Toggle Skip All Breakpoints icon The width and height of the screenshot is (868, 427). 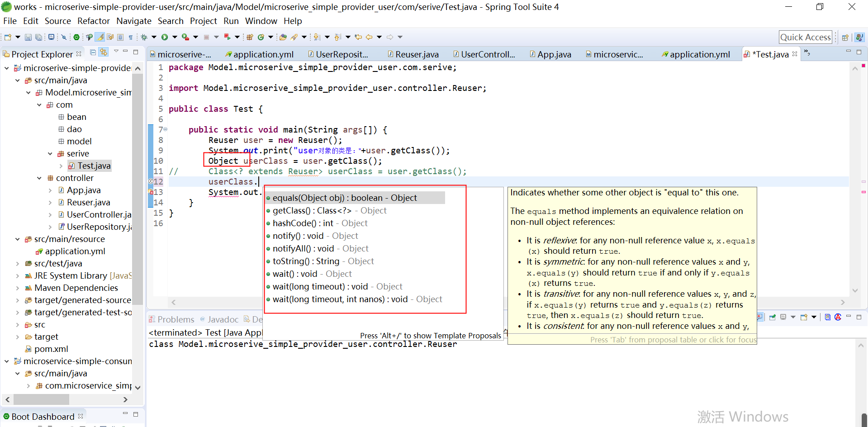(x=64, y=37)
